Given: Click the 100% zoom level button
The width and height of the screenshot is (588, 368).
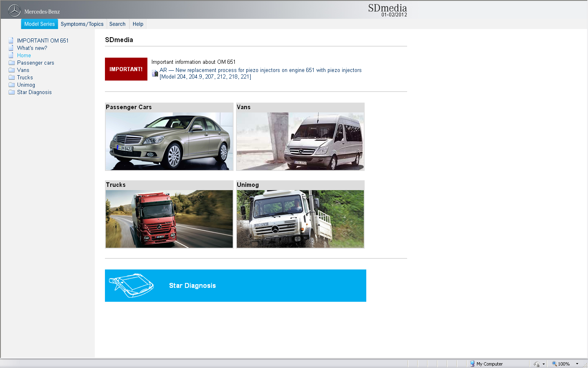Looking at the screenshot, I should coord(564,364).
